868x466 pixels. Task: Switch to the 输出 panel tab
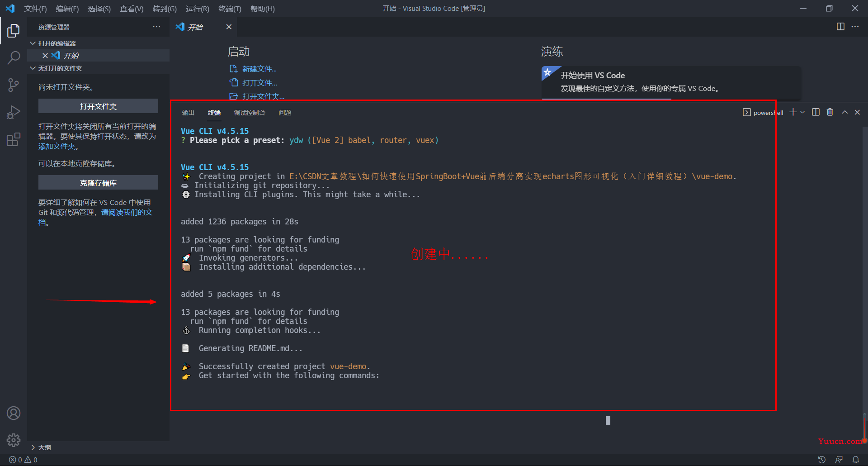[188, 112]
